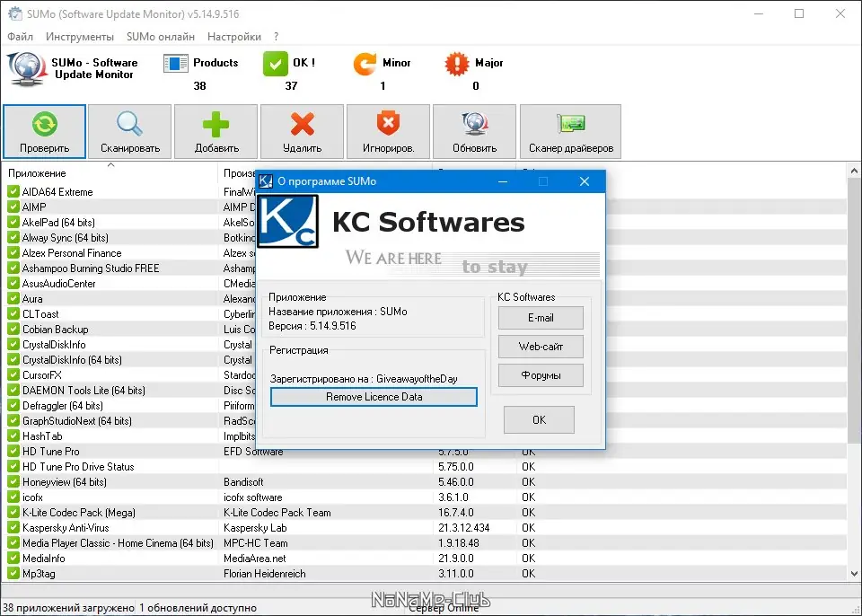Viewport: 862px width, 616px height.
Task: Click the Обновить globe button
Action: coord(474,131)
